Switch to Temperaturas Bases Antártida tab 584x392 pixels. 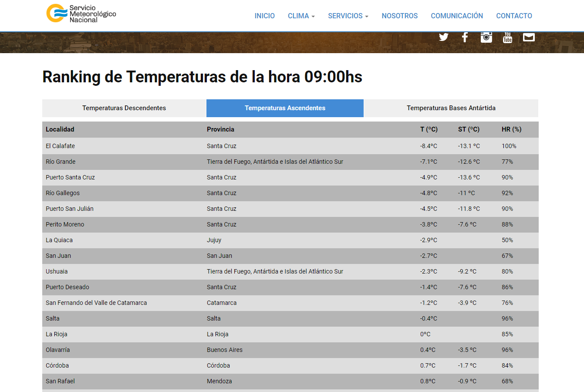pyautogui.click(x=451, y=108)
